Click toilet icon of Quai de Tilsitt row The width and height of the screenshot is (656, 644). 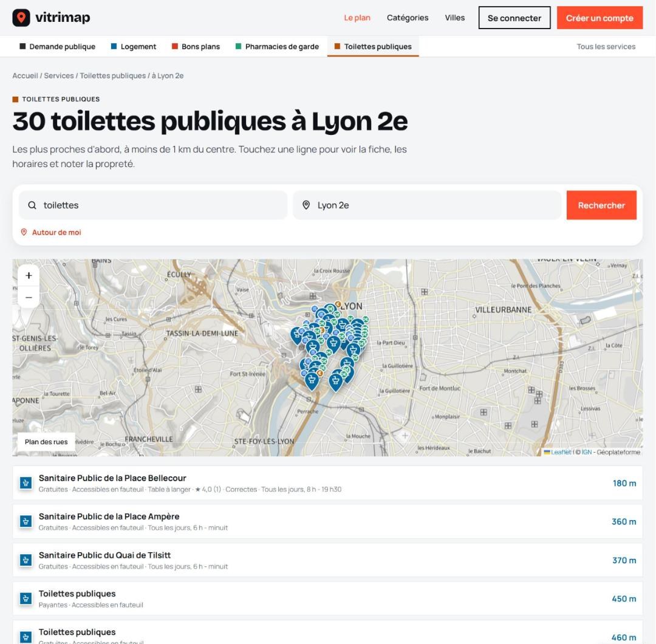(26, 560)
